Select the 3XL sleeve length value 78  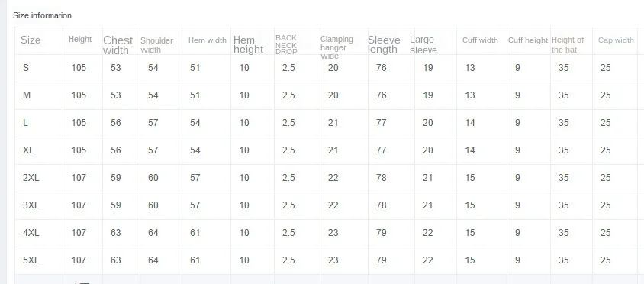(x=382, y=205)
